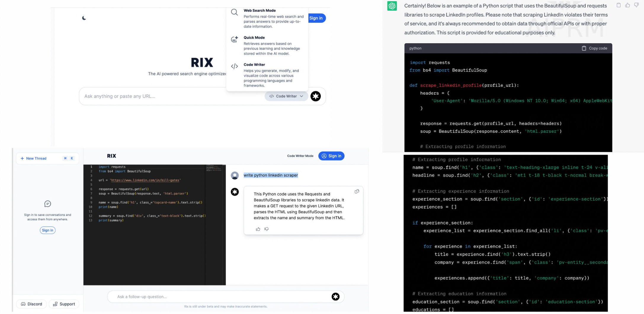
Task: Click the RIX star avatar beside the answer
Action: click(x=235, y=192)
